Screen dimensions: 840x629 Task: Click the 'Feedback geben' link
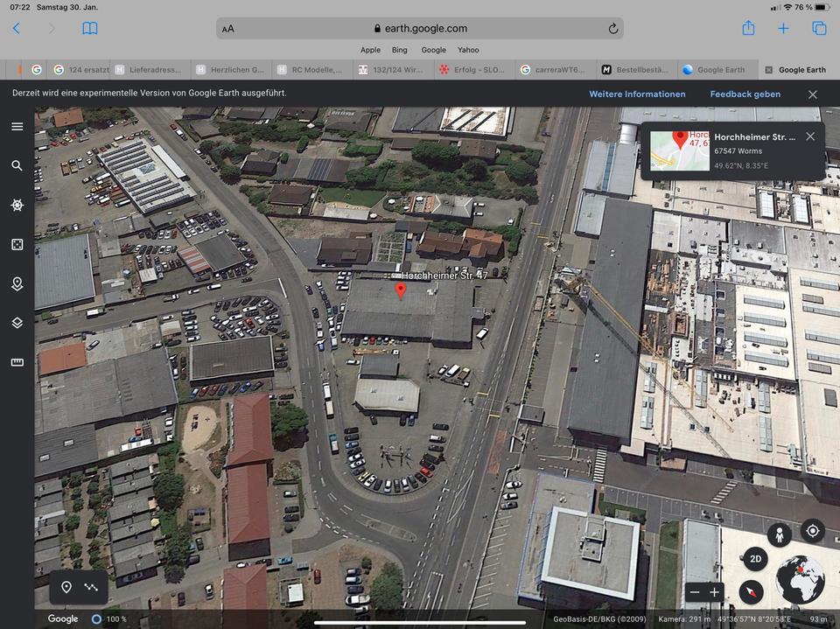coord(745,94)
